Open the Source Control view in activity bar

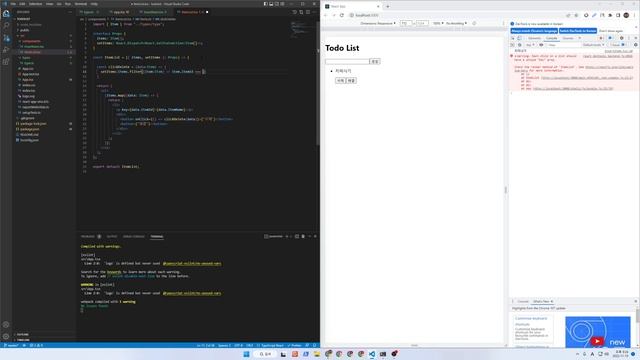6,38
